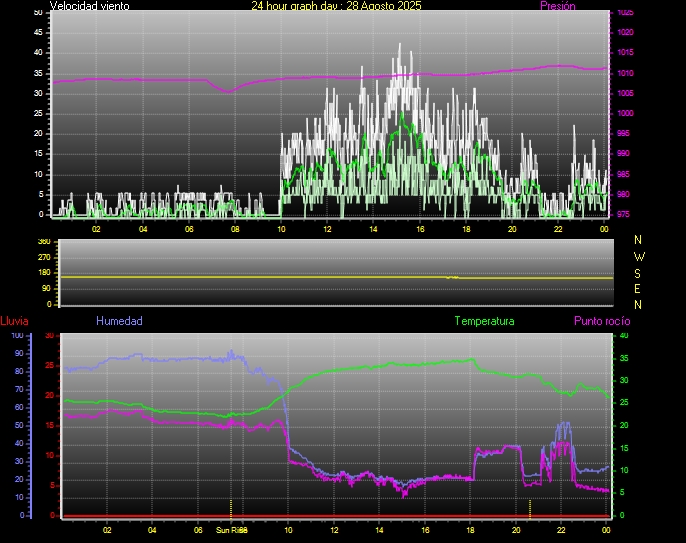This screenshot has height=543, width=686.
Task: Click pressure axis value 1015
Action: [x=625, y=53]
